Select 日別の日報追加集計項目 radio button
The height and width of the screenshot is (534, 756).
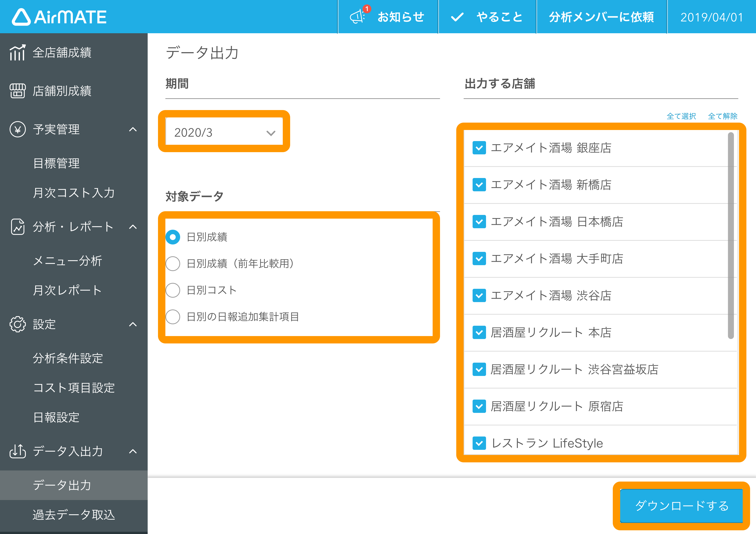click(173, 317)
